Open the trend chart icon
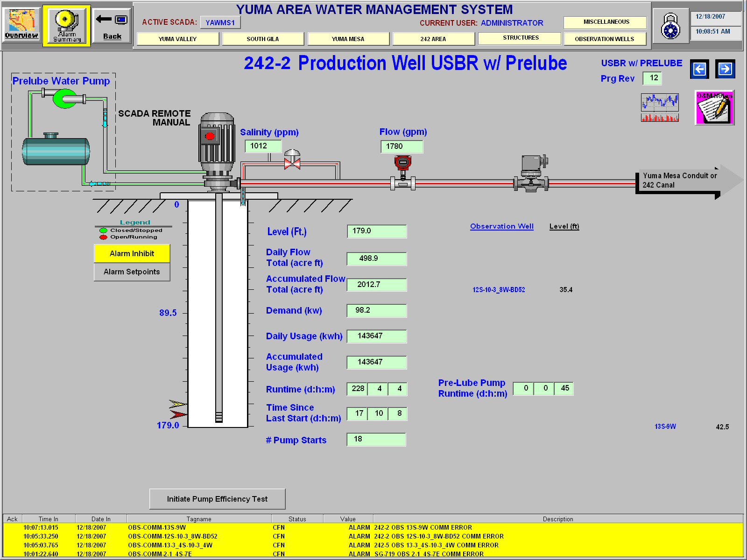Viewport: 747px width, 560px height. [660, 108]
